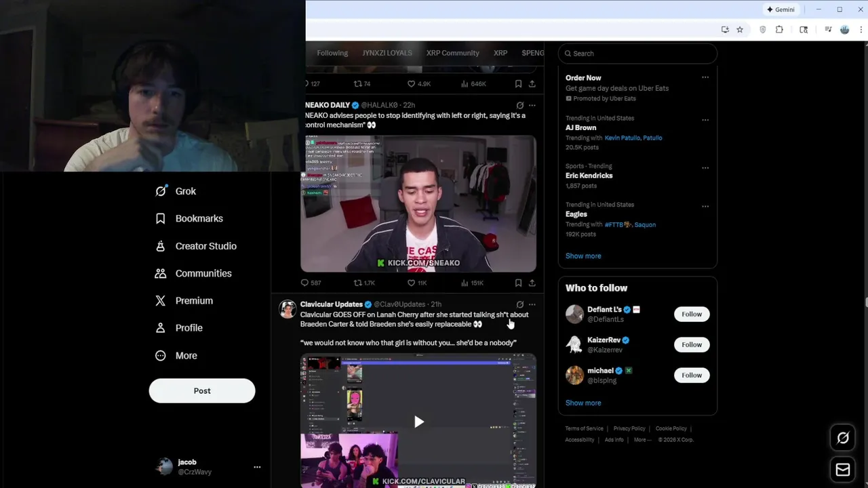Follow michael @bisping
This screenshot has height=488, width=868.
click(692, 375)
